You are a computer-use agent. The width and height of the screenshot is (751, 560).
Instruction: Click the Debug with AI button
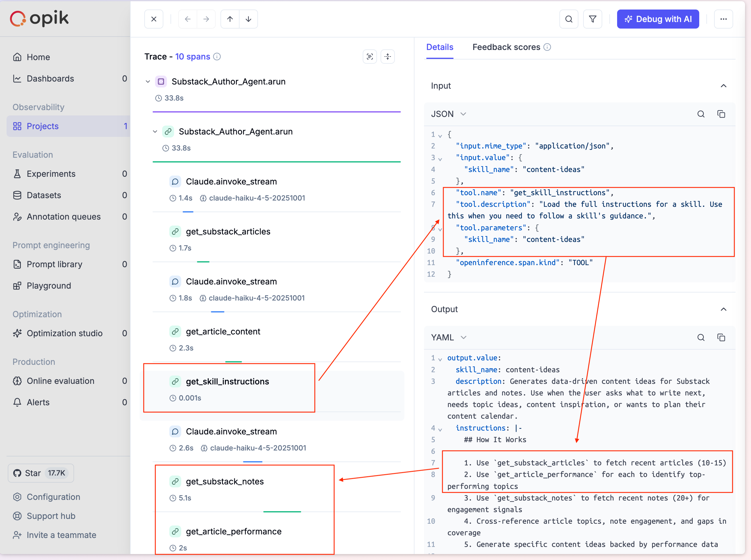click(x=658, y=19)
